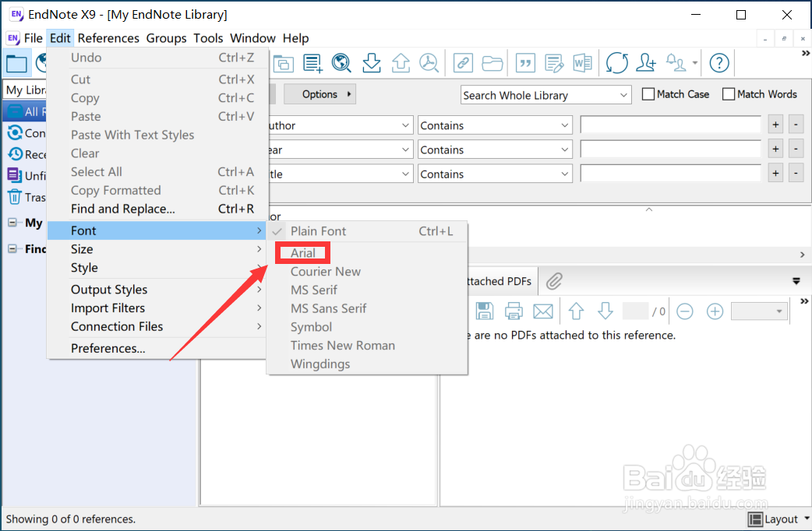Click the new reference toolbar icon
Image resolution: width=812 pixels, height=531 pixels.
312,63
